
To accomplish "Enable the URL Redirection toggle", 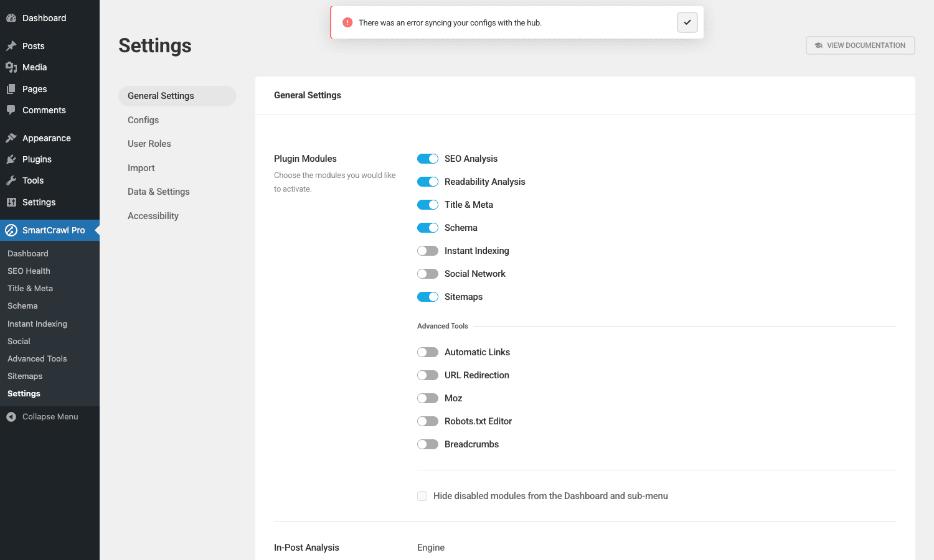I will click(x=428, y=375).
